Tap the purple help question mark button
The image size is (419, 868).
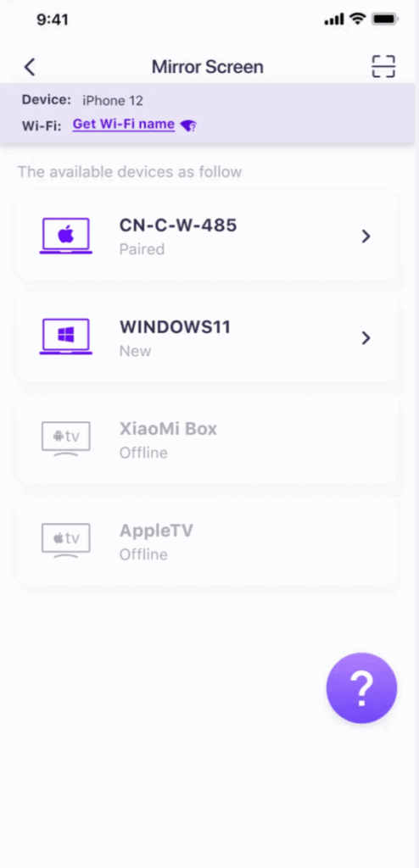[x=361, y=688]
